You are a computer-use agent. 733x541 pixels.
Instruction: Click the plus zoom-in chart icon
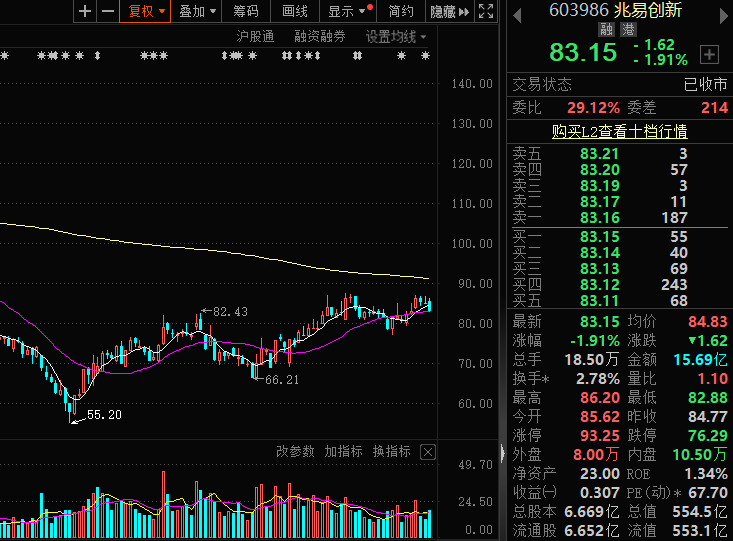tap(85, 12)
